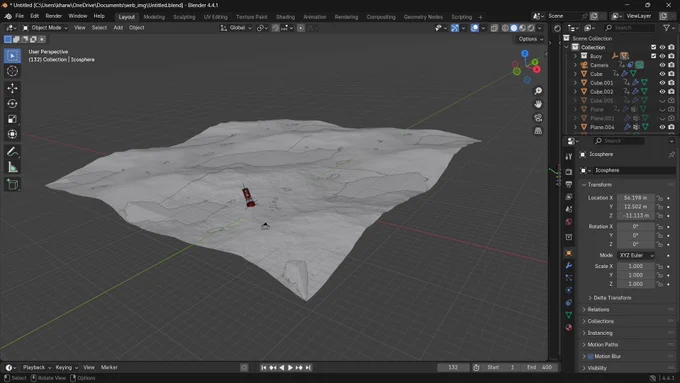
Task: Click the Location X value field
Action: (636, 198)
